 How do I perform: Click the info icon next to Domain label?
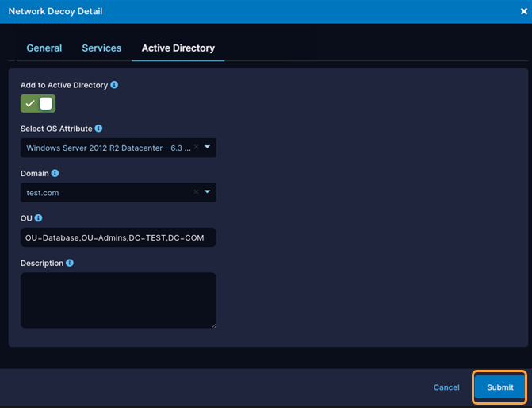click(x=55, y=173)
